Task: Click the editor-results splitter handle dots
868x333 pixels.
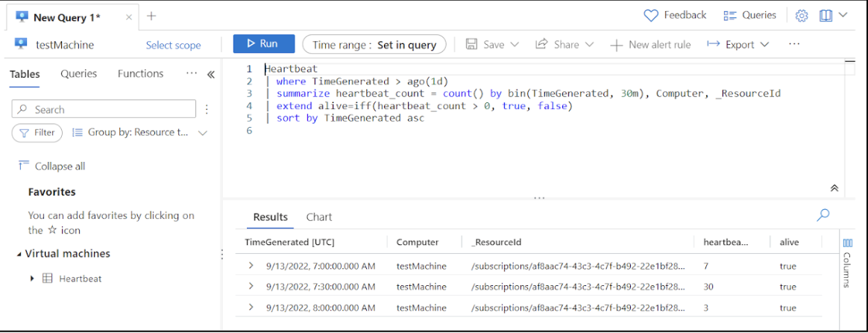Action: [x=539, y=197]
